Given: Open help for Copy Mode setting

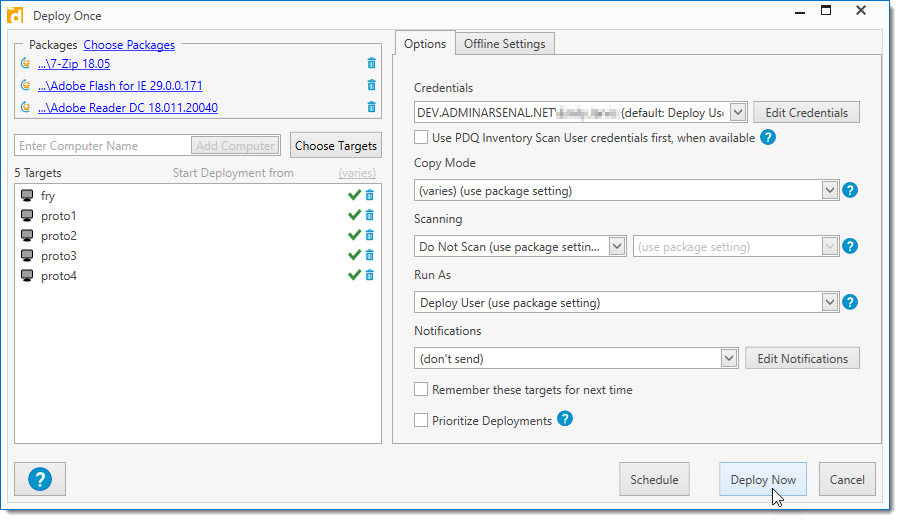Looking at the screenshot, I should click(850, 190).
